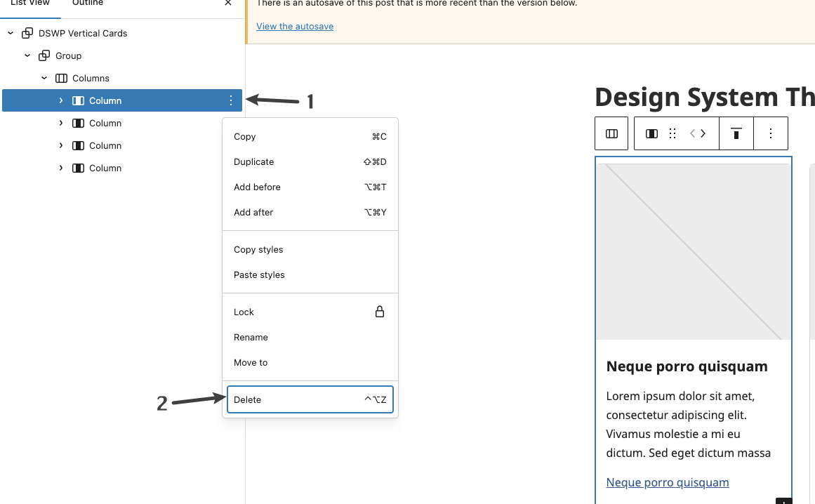Screen dimensions: 815x504
Task: Click the drag handle dots in block toolbar
Action: pyautogui.click(x=672, y=133)
